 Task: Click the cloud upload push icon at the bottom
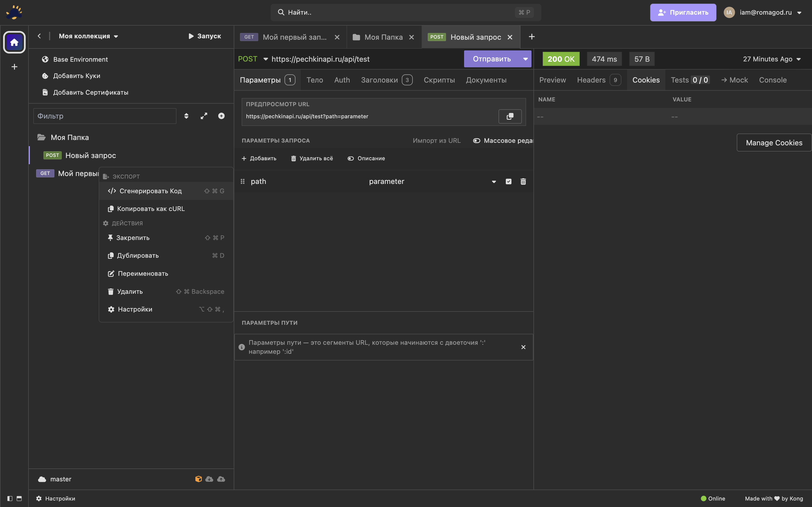221,479
